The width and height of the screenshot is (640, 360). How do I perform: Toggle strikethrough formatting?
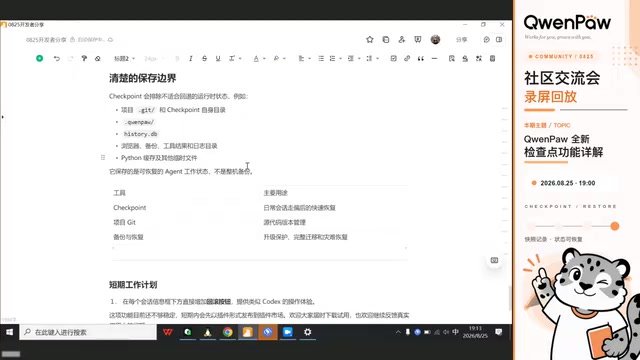[x=204, y=59]
